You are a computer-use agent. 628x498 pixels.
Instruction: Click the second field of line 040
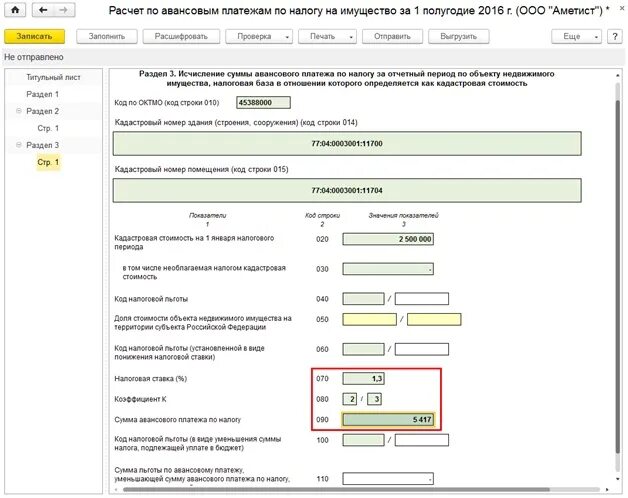coord(422,299)
